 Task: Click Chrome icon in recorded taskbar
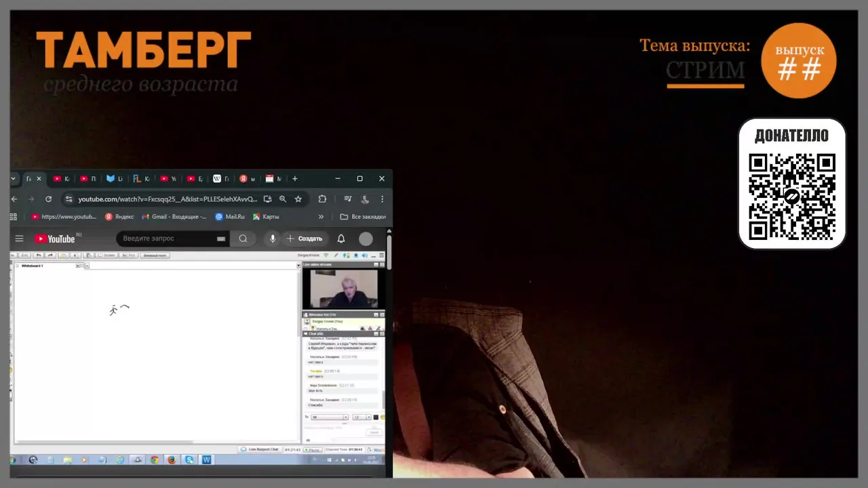[x=155, y=460]
